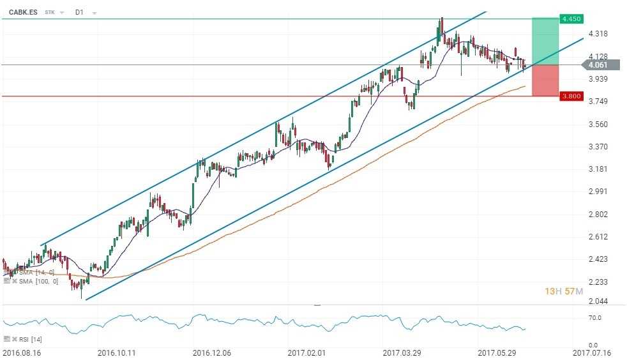Screen dimensions: 627x364
Task: Click the green take-profit zone rectangle
Action: tap(545, 42)
